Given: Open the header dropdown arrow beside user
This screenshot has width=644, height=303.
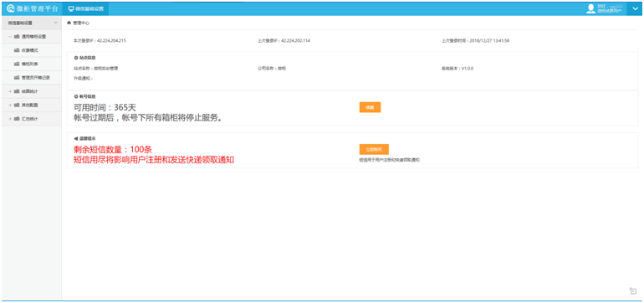Looking at the screenshot, I should pos(635,8).
